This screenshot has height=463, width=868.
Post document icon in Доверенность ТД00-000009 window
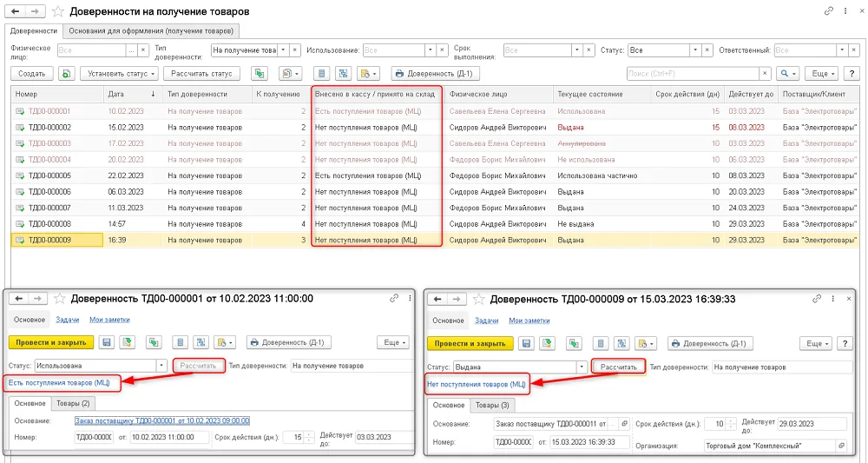point(547,344)
